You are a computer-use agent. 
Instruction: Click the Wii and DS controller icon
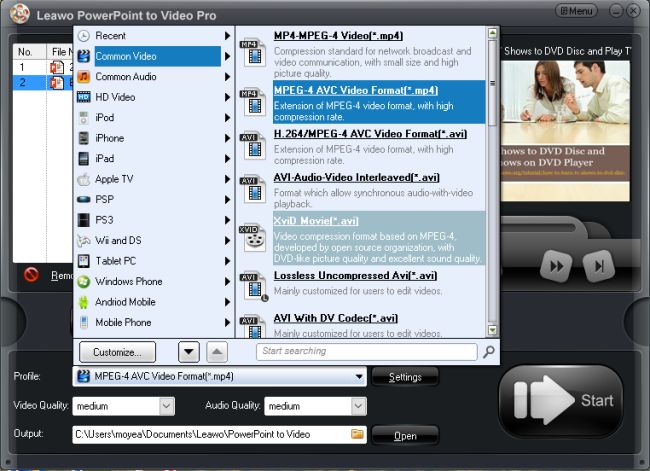pyautogui.click(x=84, y=240)
